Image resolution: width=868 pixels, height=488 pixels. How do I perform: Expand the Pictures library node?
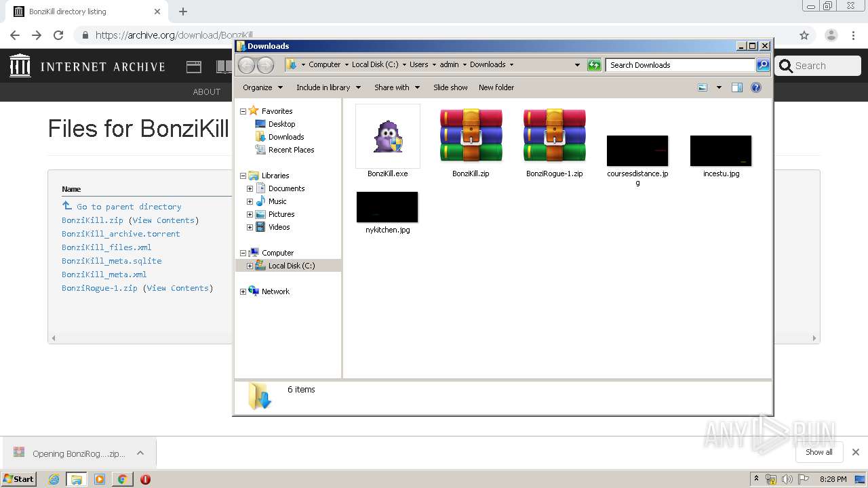[250, 214]
